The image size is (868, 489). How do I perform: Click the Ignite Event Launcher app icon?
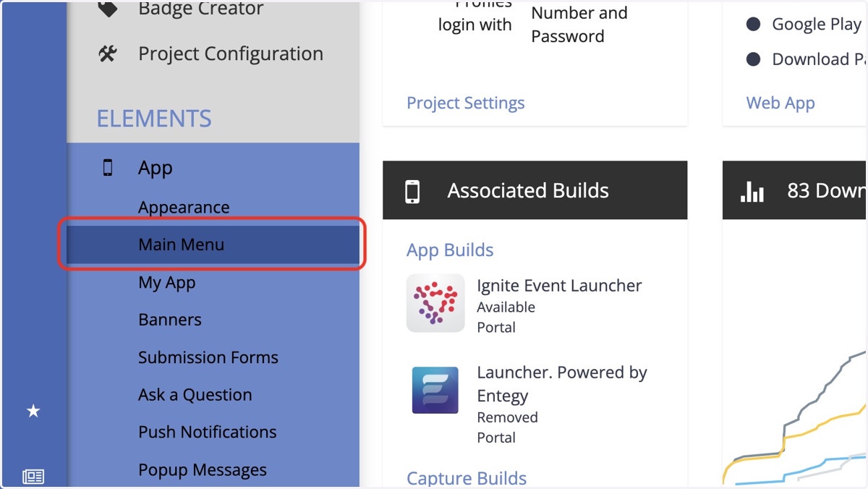pyautogui.click(x=435, y=303)
